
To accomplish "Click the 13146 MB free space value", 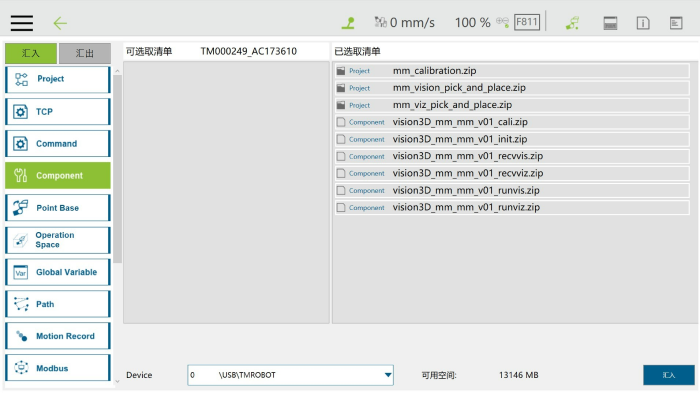I will coord(518,375).
